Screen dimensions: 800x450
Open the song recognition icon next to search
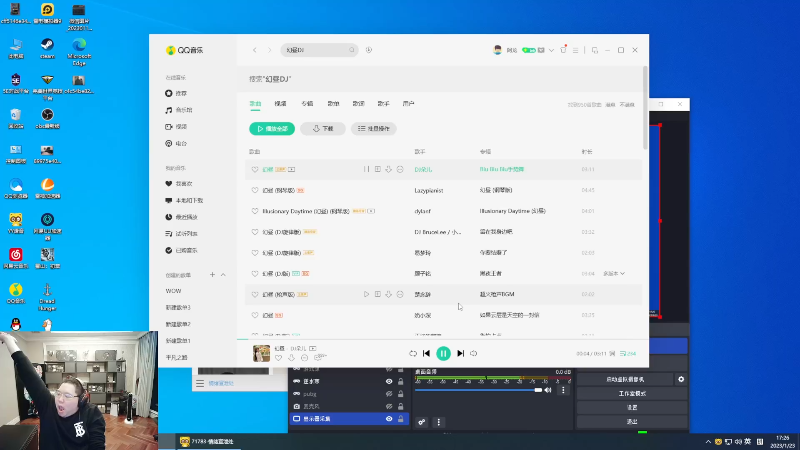pos(369,50)
